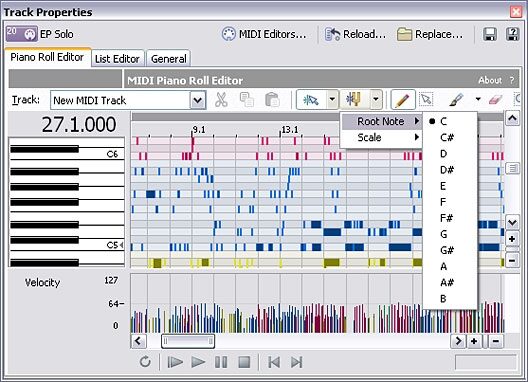Click Go to Start button
This screenshot has width=528, height=382.
pos(274,362)
